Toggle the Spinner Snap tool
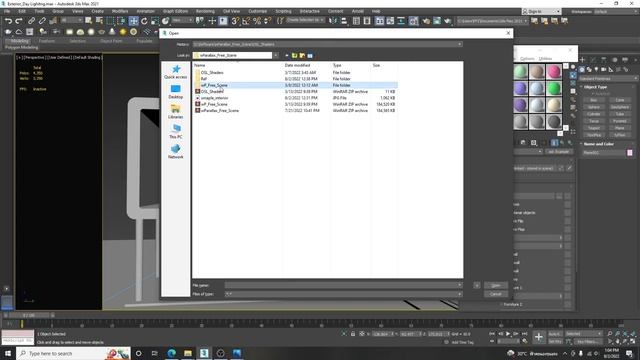 (x=267, y=21)
